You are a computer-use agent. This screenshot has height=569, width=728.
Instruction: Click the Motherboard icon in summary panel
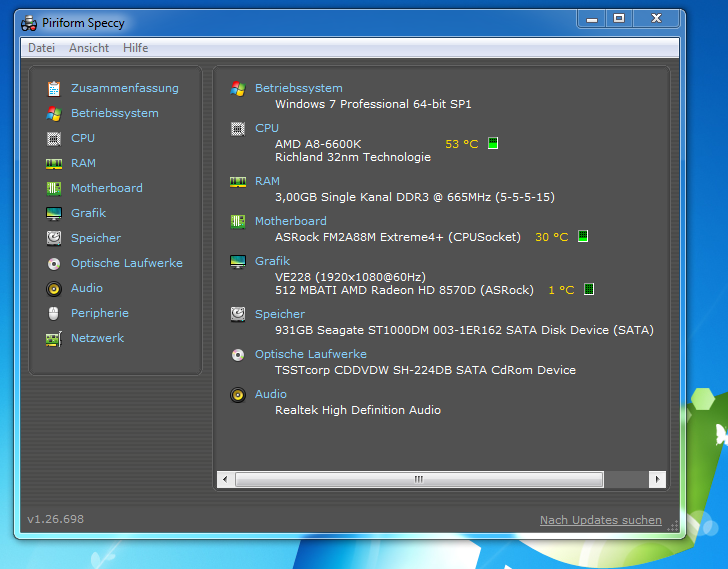point(238,221)
